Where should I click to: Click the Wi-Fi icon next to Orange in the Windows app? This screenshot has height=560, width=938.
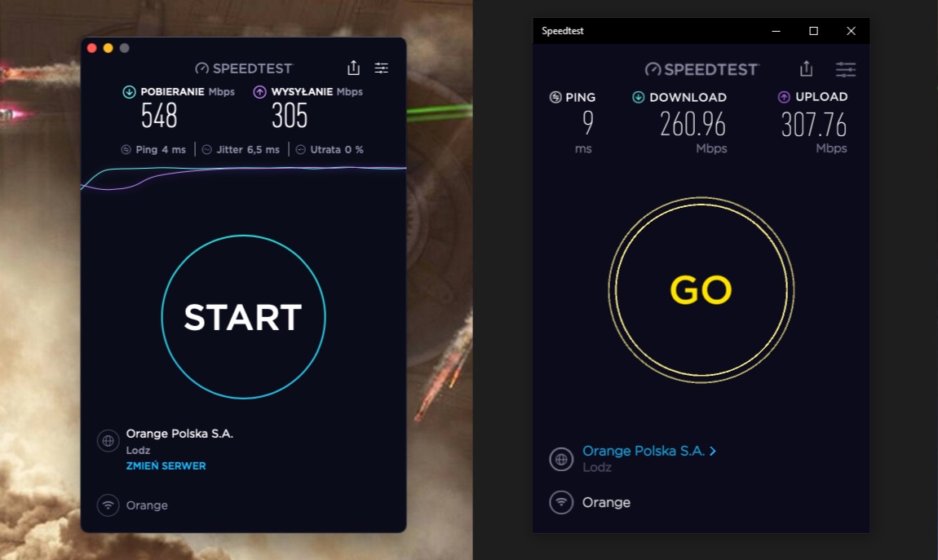click(561, 502)
